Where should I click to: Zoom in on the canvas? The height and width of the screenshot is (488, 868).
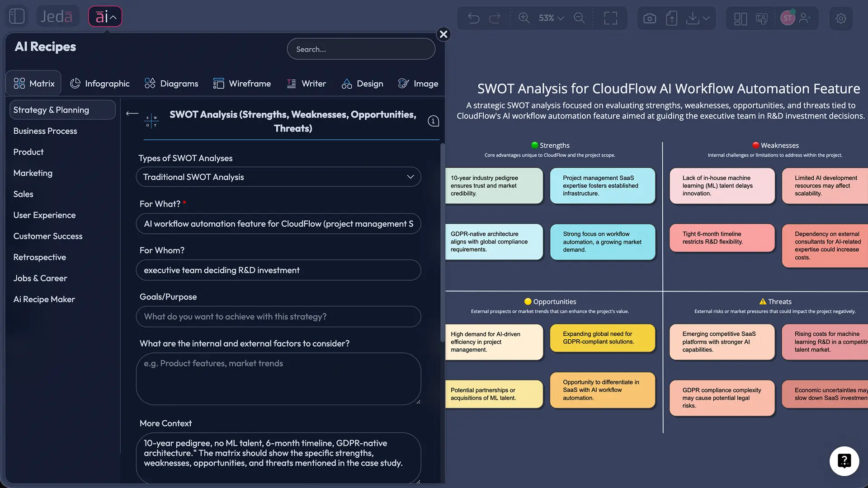click(524, 18)
